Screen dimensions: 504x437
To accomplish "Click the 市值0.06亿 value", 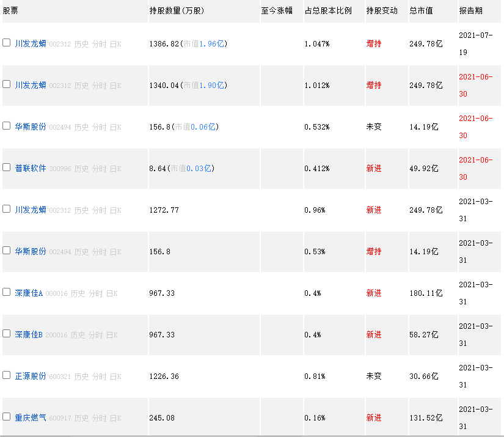I will (x=195, y=127).
